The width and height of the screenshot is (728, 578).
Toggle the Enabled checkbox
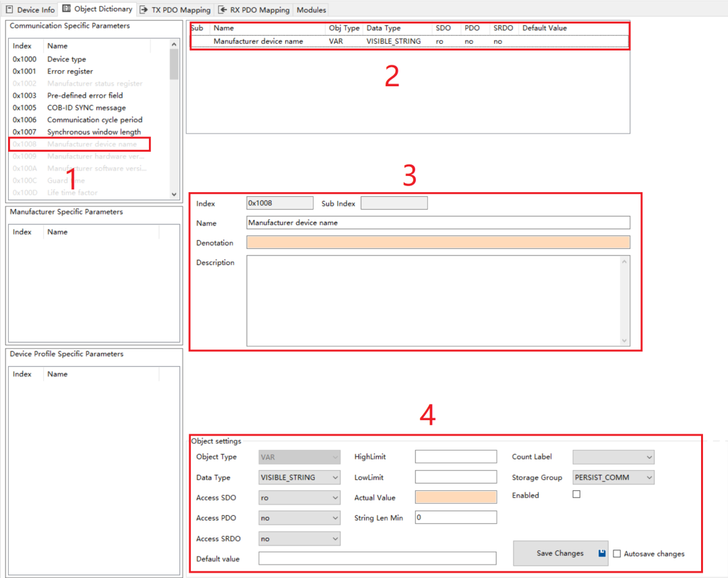tap(576, 494)
